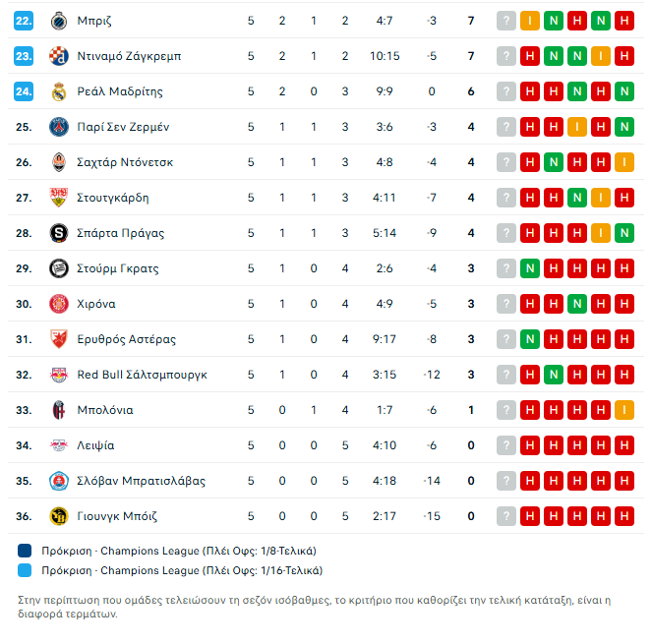Click the Sparta Prague crest icon
Viewport: 652px width, 644px height.
point(58,233)
